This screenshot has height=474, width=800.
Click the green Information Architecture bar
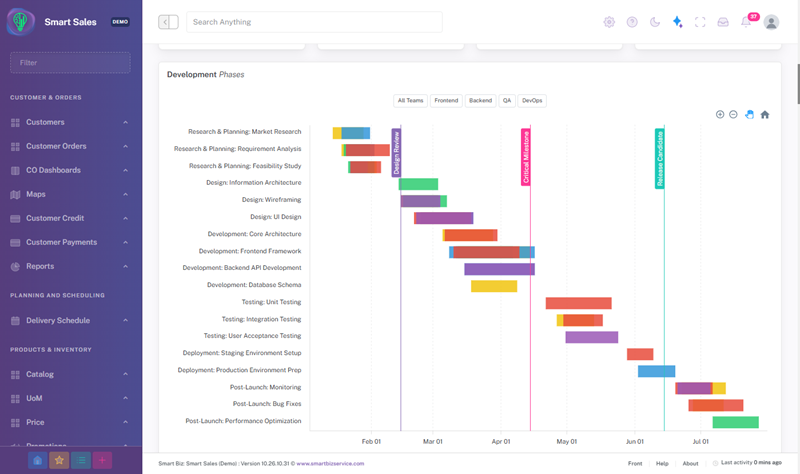tap(418, 184)
